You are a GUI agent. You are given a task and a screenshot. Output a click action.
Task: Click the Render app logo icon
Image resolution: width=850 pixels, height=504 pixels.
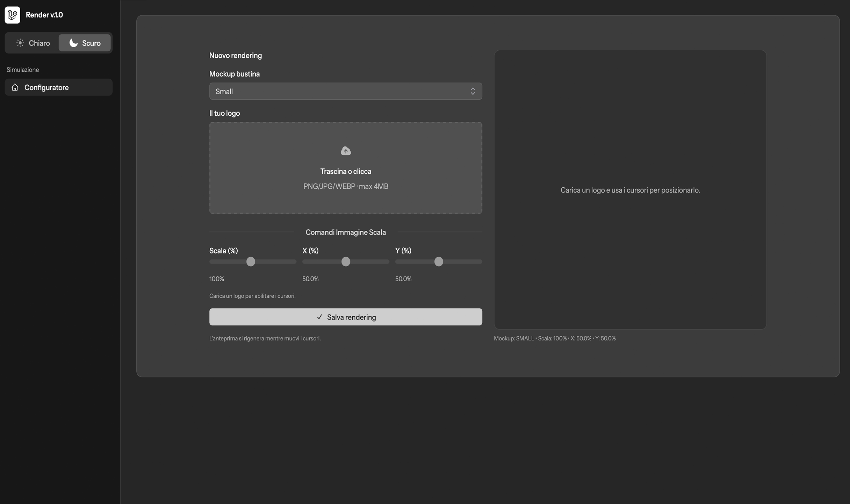pyautogui.click(x=12, y=15)
